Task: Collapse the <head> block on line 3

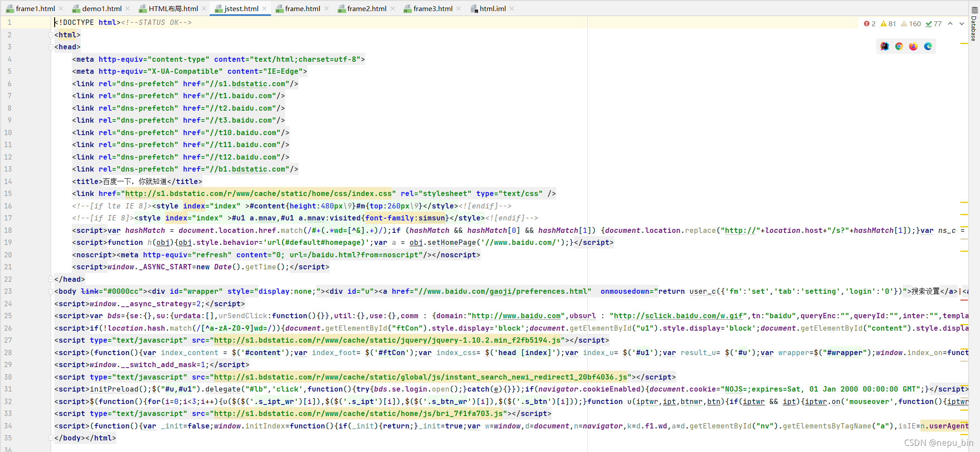Action: pyautogui.click(x=51, y=47)
